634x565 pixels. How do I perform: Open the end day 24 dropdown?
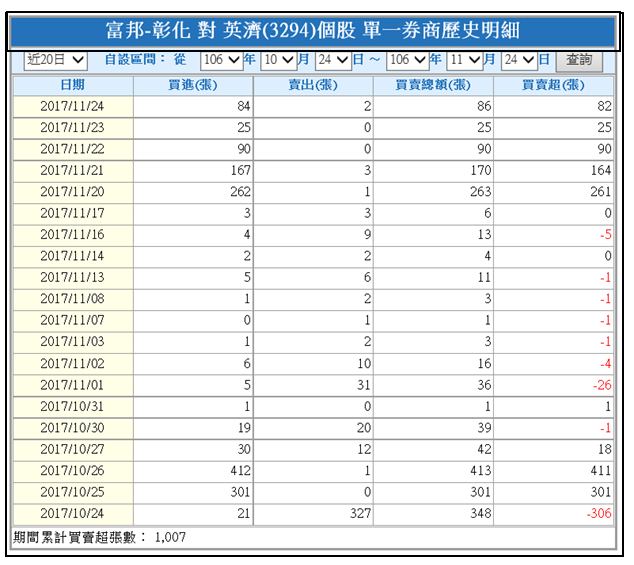point(519,60)
